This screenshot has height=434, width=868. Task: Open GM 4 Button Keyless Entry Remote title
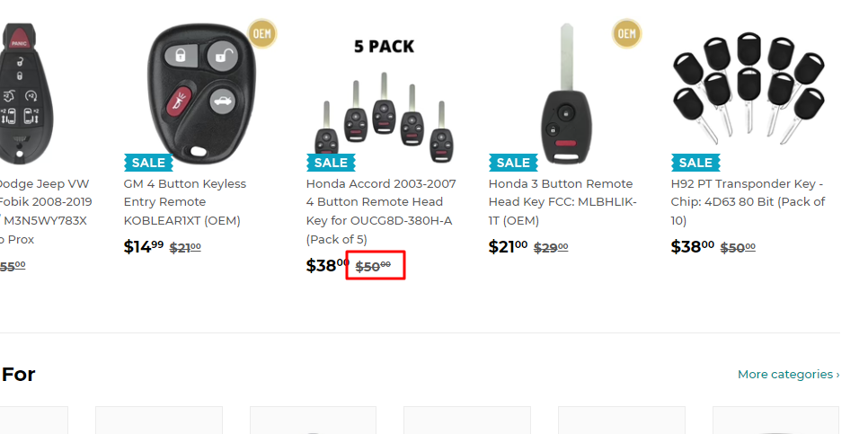[184, 202]
